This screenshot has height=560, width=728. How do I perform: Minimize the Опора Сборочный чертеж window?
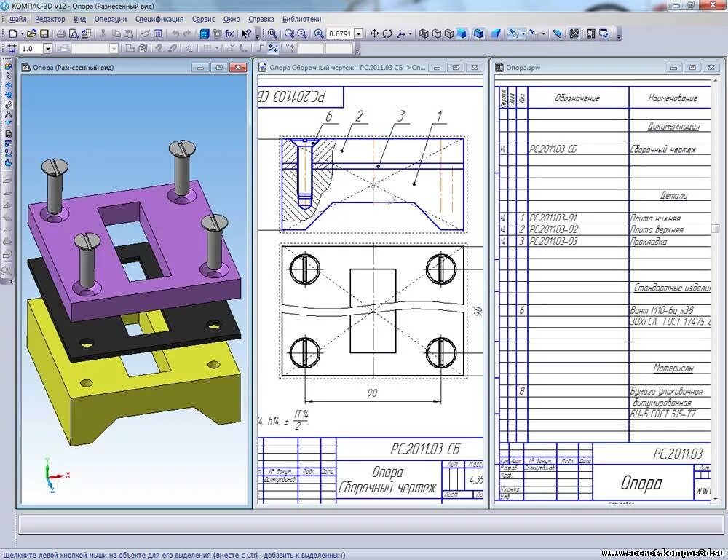(437, 67)
